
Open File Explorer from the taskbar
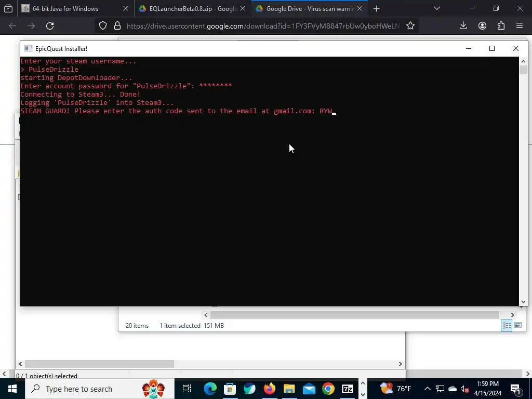click(289, 389)
